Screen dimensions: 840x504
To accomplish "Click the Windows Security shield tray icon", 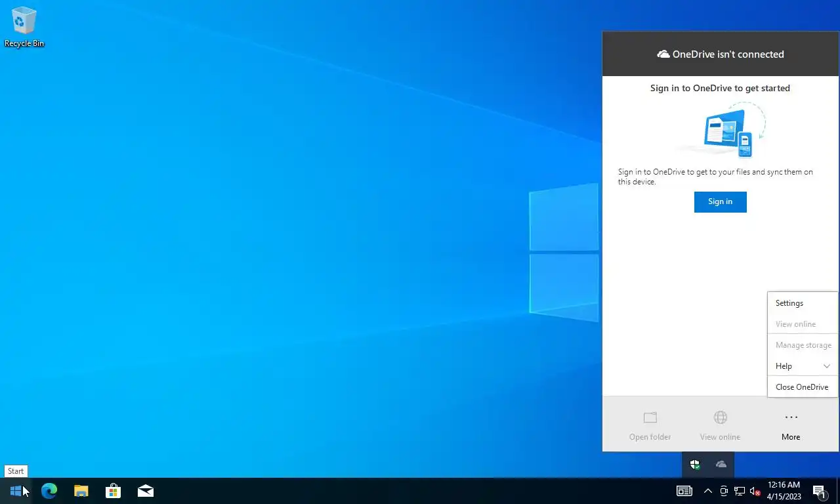I will click(x=695, y=465).
